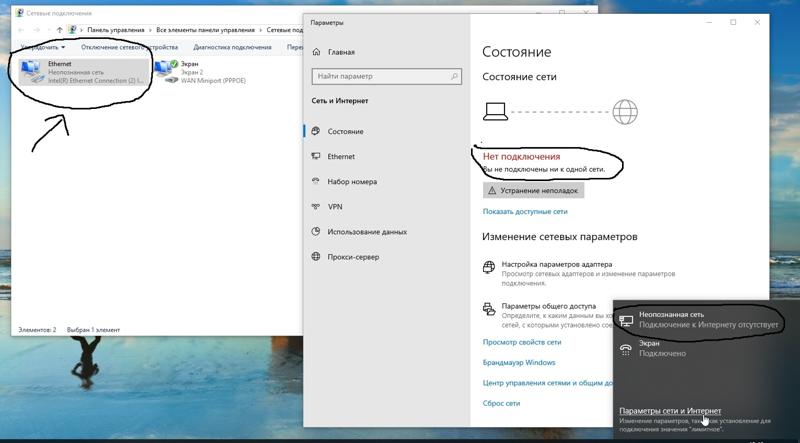Click Отключение сетевого устройства toolbar command
Viewport: 800px width, 443px height.
(x=129, y=47)
